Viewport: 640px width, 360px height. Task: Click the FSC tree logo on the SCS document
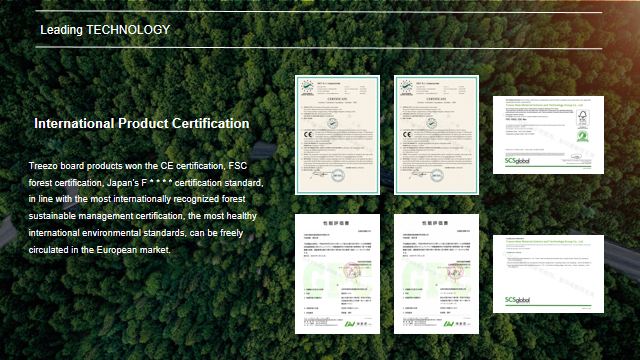582,118
